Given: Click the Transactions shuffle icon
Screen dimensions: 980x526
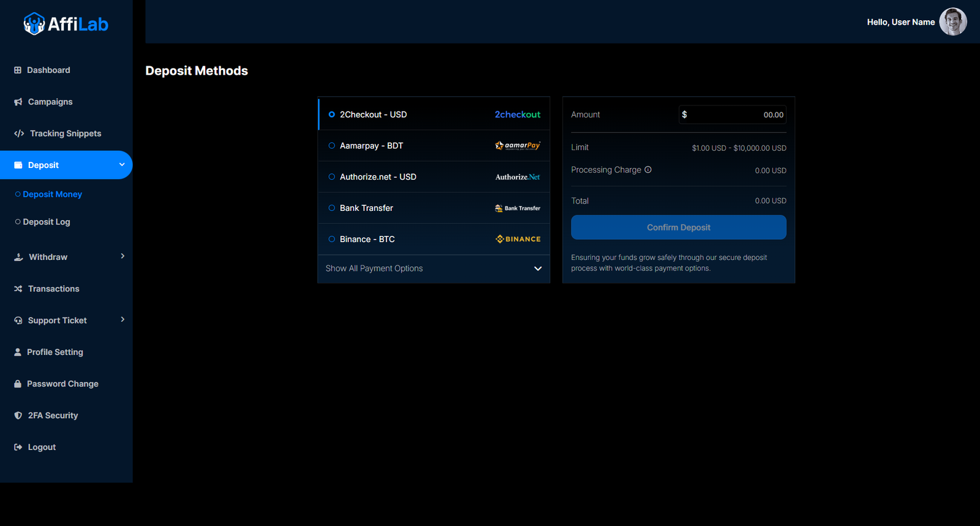Looking at the screenshot, I should (x=18, y=289).
